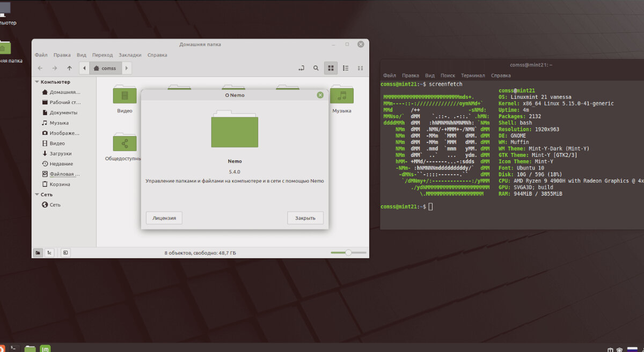Collapse the Сеть section header in sidebar
Image resolution: width=644 pixels, height=352 pixels.
tap(37, 195)
